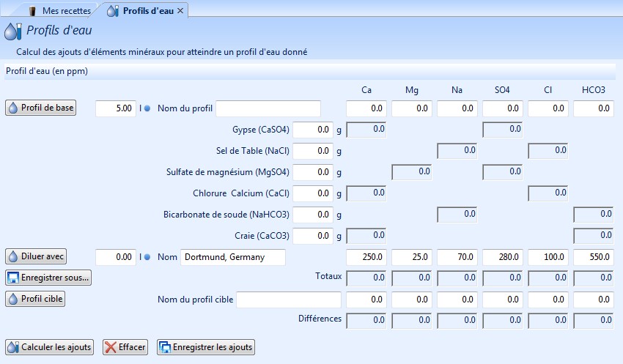623x364 pixels.
Task: Click the water drop icon on Diluer avec
Action: (13, 257)
